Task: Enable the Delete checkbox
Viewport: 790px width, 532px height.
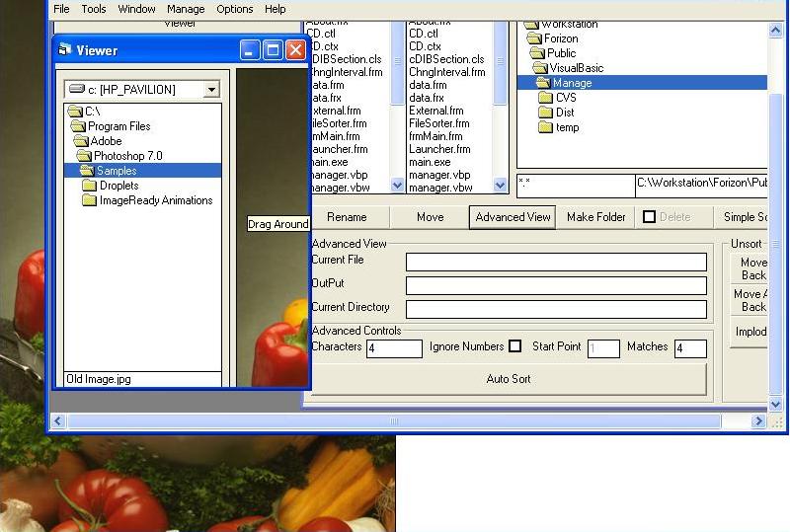Action: [649, 217]
